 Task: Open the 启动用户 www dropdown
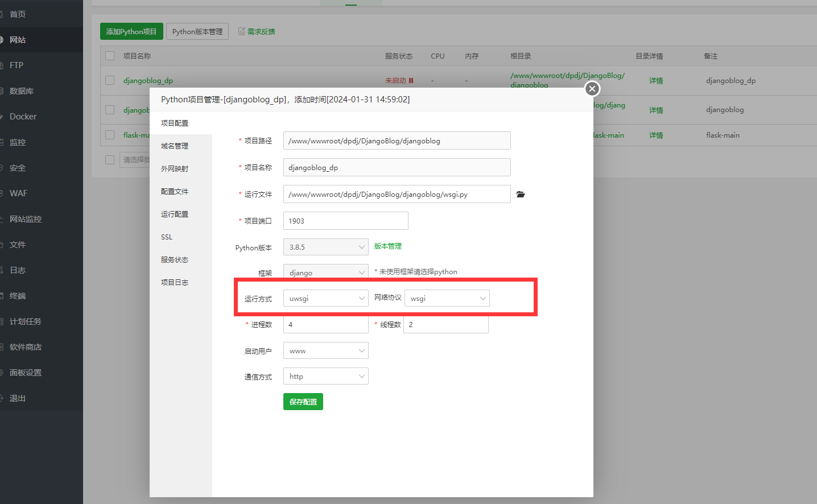pos(326,350)
